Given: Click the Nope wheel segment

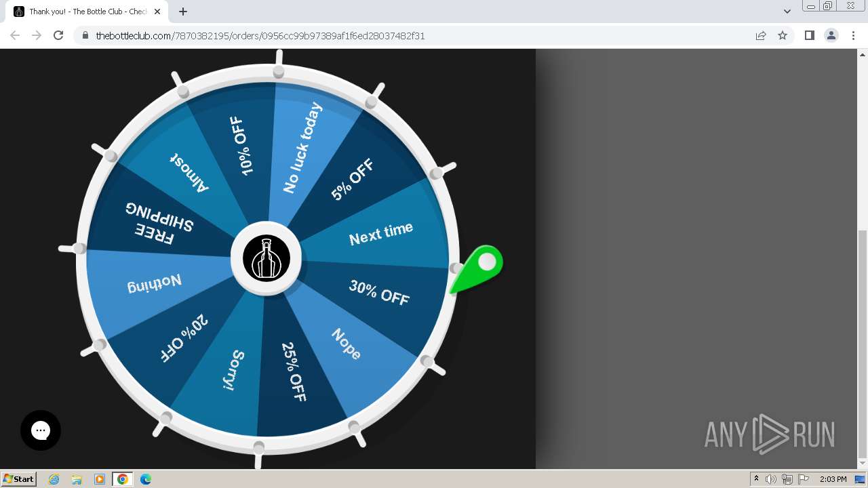Looking at the screenshot, I should (347, 344).
